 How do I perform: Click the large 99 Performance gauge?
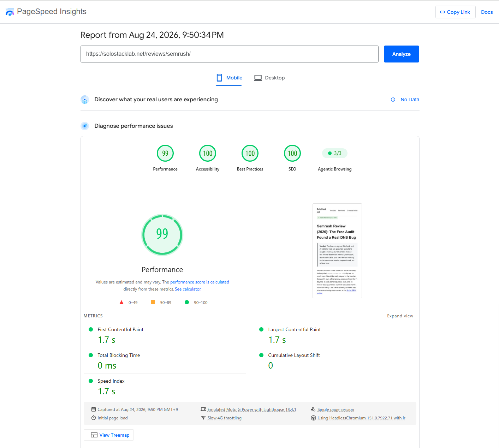pyautogui.click(x=162, y=235)
